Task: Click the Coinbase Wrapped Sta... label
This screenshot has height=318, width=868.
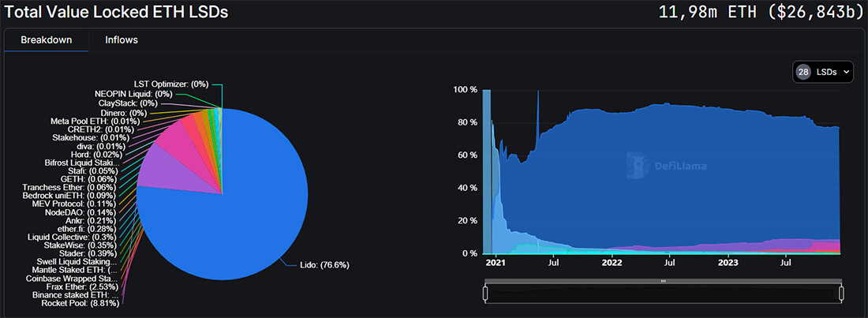Action: click(72, 278)
